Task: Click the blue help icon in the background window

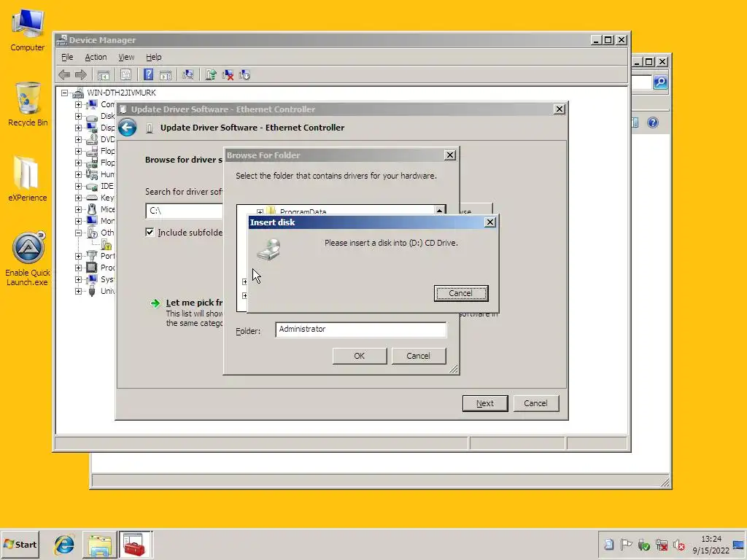Action: 653,122
